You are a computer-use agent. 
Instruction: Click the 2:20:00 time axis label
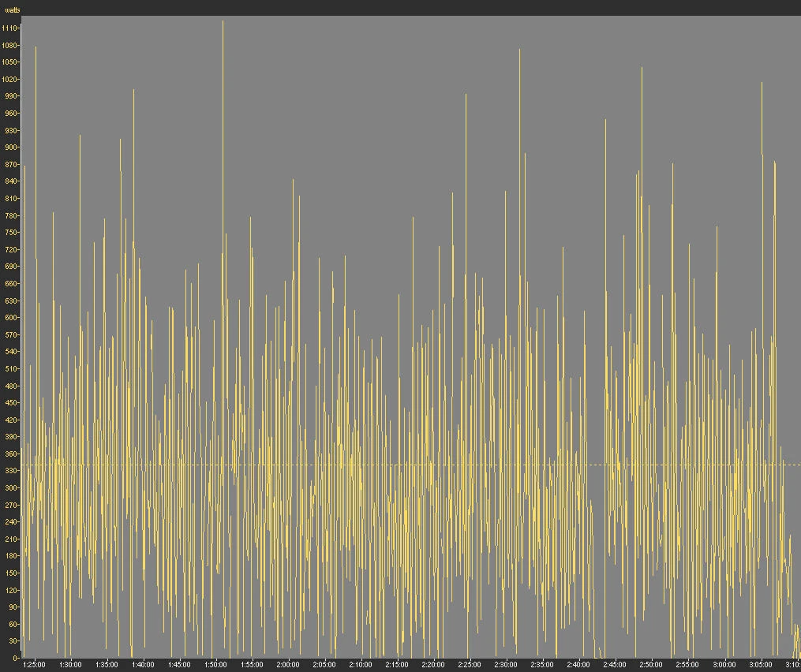coord(433,665)
